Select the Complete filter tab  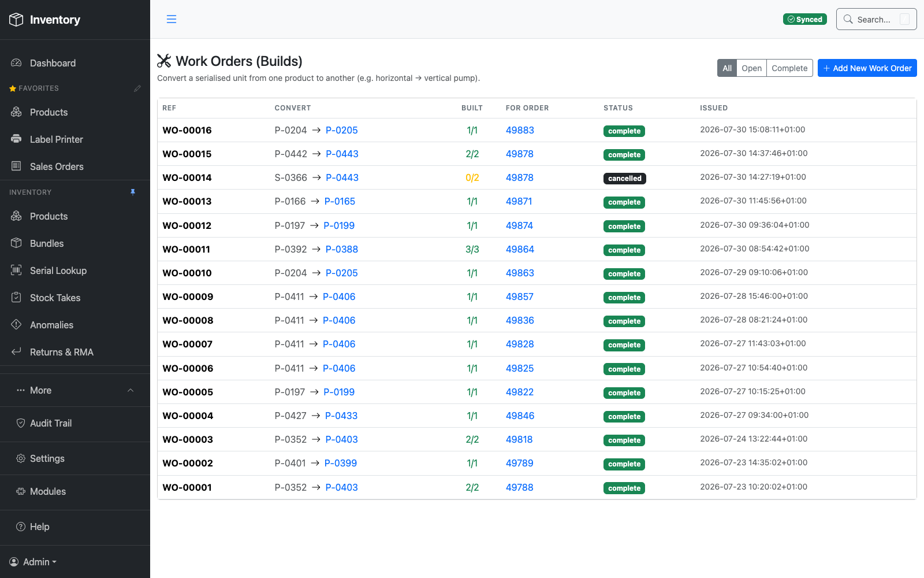click(x=789, y=68)
